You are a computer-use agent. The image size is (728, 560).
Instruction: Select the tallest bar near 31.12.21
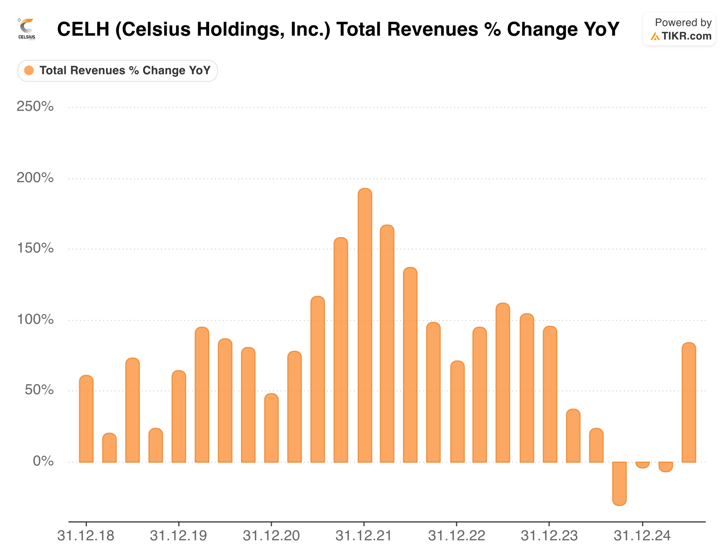pos(365,325)
